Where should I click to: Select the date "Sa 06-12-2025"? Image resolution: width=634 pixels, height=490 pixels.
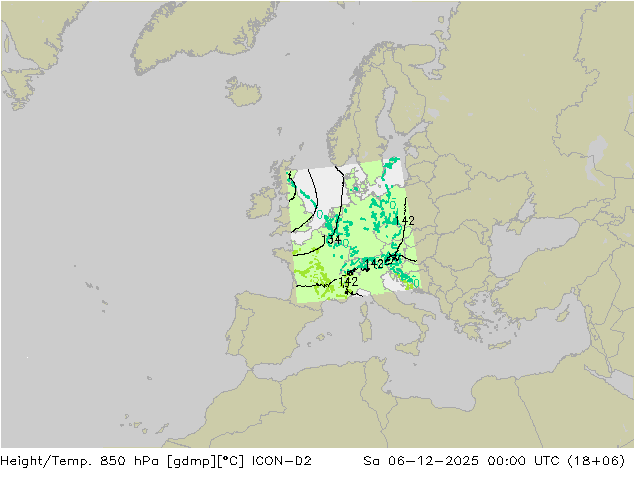click(421, 460)
